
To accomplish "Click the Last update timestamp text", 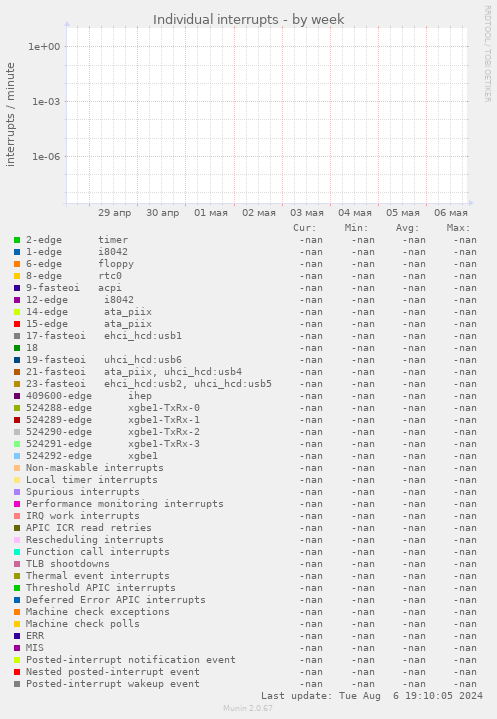I will click(x=372, y=696).
